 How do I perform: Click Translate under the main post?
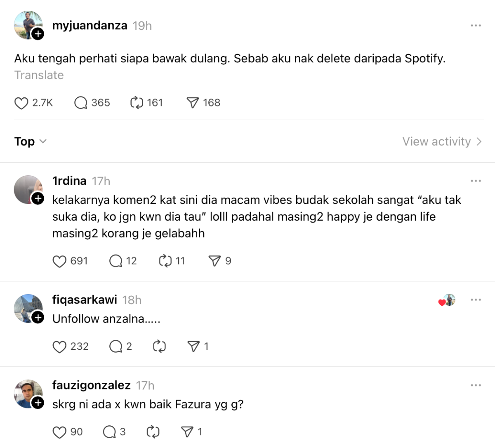pos(39,75)
